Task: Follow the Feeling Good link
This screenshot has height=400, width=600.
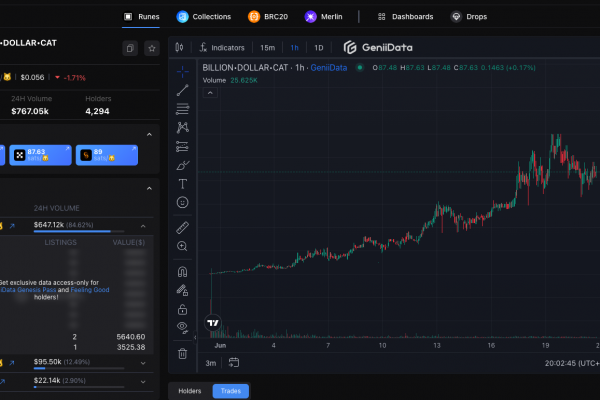Action: coord(90,290)
